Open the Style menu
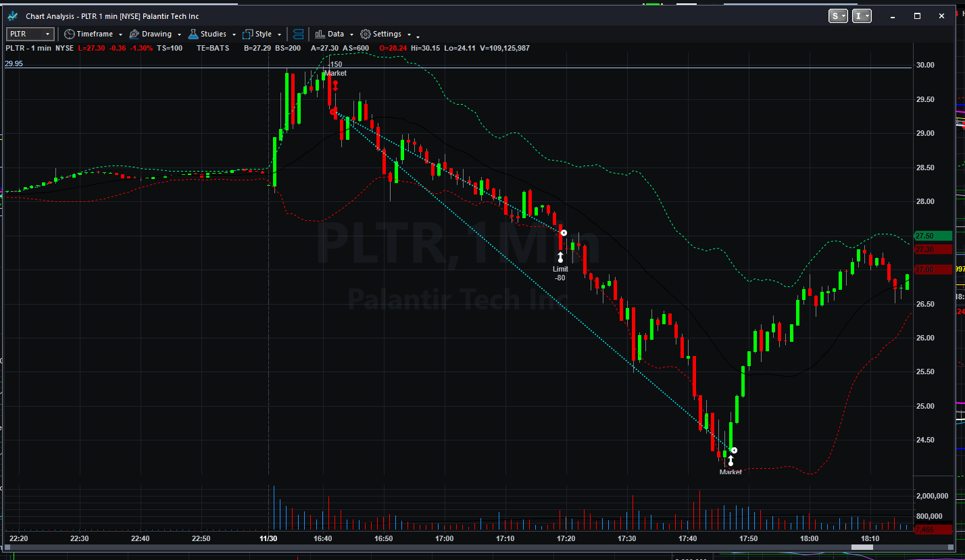 coord(264,34)
